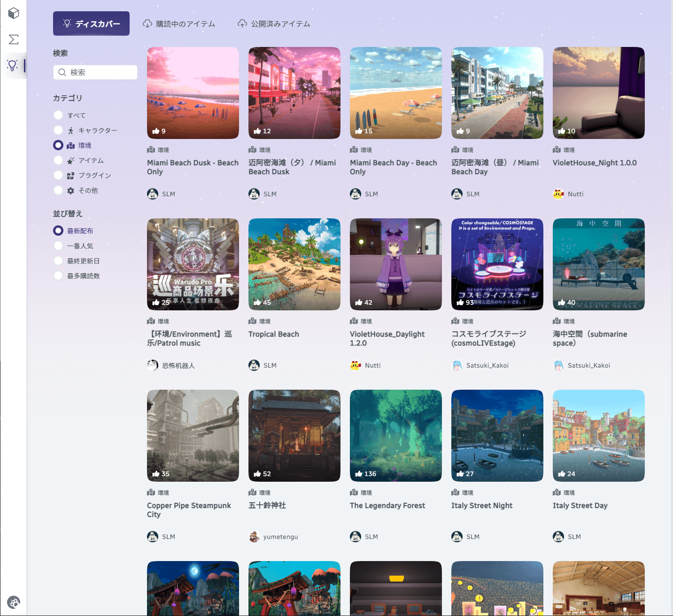Click like icon on Tropical Beach thumbnail
The image size is (673, 616).
pyautogui.click(x=257, y=302)
